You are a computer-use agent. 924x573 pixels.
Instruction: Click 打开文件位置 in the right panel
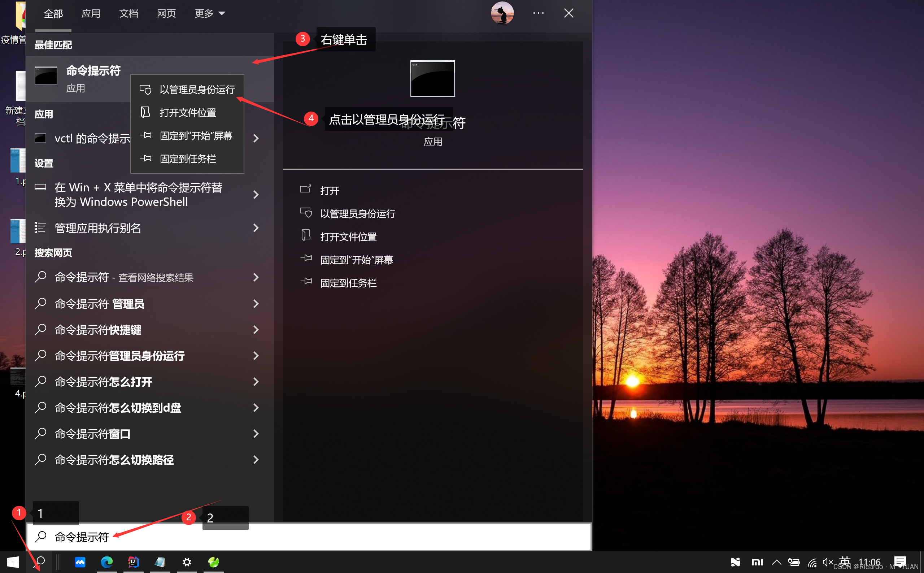[x=348, y=237]
